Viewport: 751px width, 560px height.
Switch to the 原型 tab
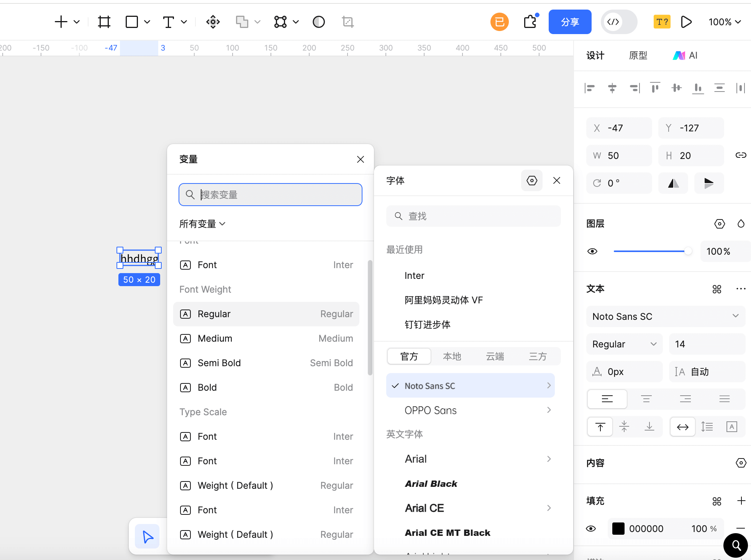pos(638,56)
